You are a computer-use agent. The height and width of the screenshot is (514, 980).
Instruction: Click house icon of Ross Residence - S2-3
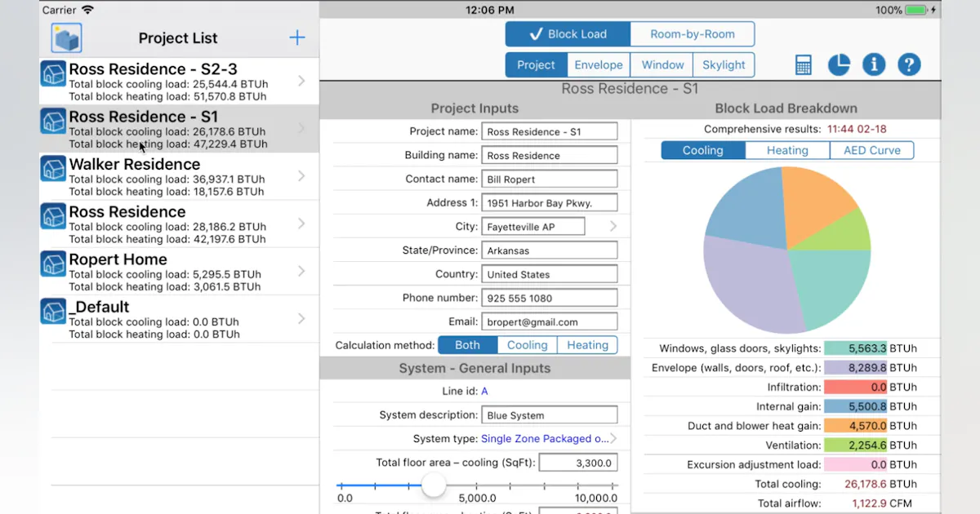[54, 74]
